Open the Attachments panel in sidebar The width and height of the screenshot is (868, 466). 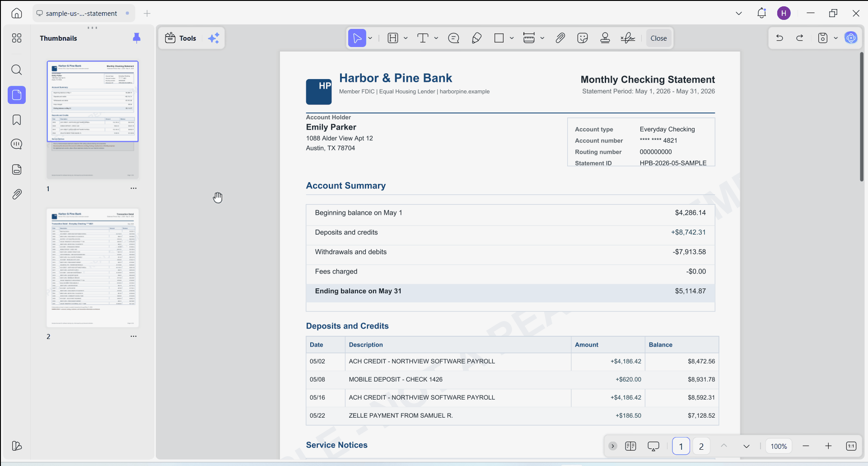17,194
